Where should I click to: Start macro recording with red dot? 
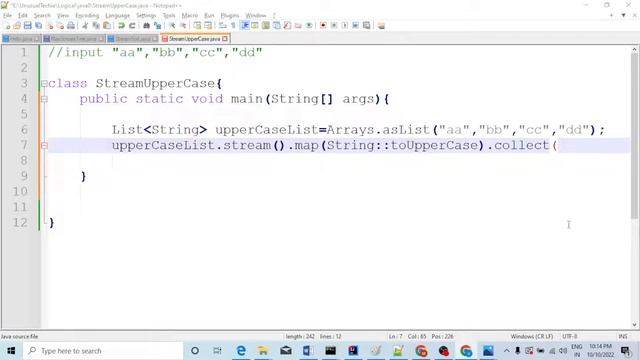[323, 25]
